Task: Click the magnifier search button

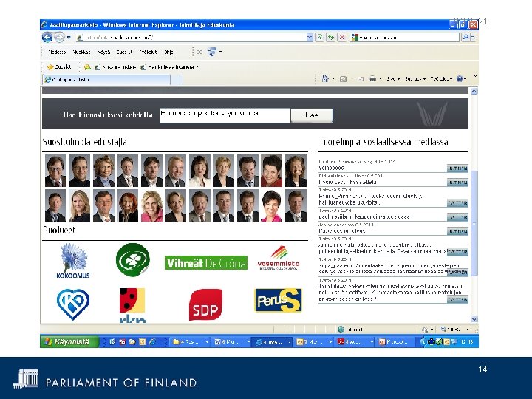Action: coord(465,38)
